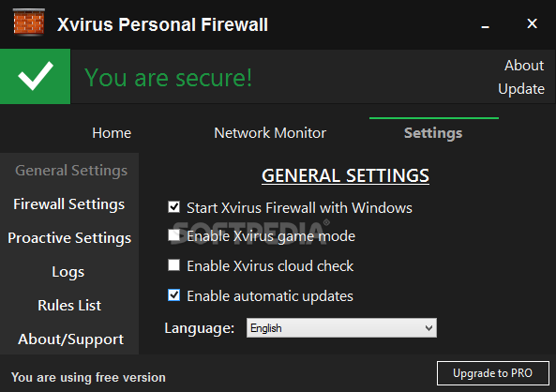Switch to the Home tab
Screen dimensions: 556x392
click(112, 133)
